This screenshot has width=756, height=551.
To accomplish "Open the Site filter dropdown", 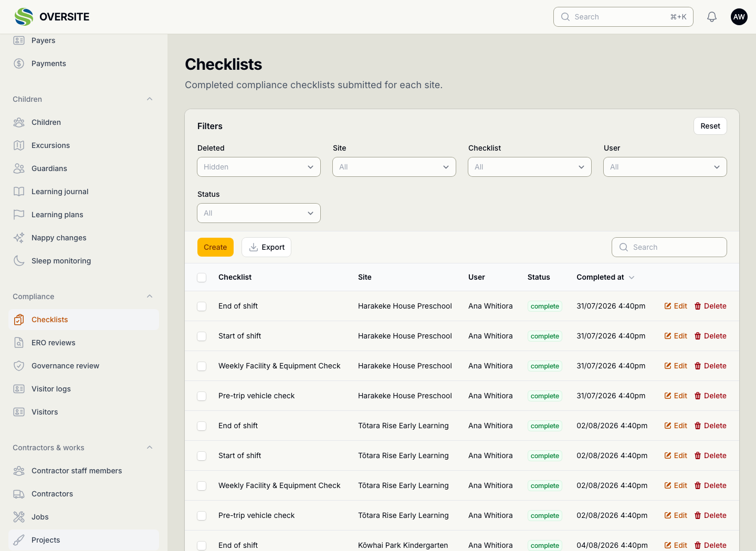I will [x=394, y=167].
